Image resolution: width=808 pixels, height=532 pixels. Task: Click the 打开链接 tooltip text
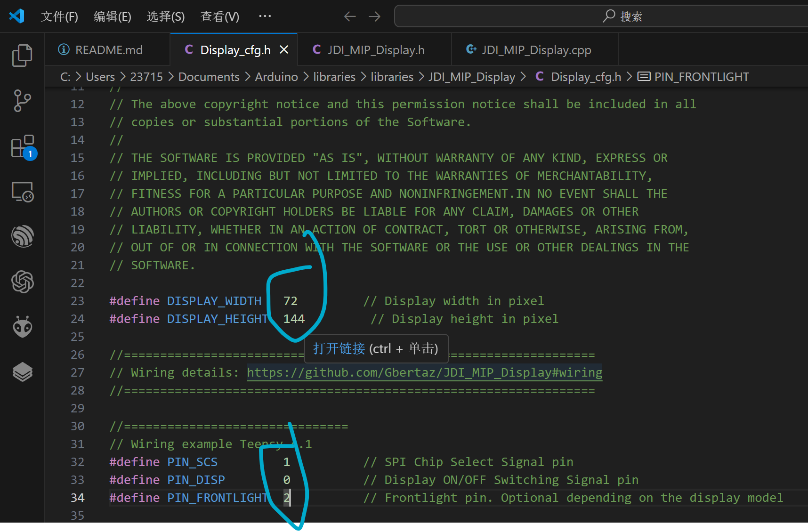point(339,348)
